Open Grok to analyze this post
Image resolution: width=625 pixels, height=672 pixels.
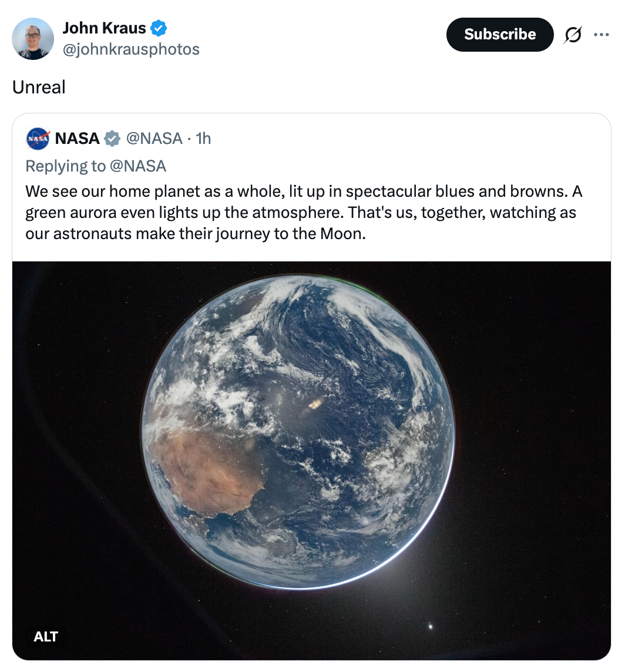[573, 35]
